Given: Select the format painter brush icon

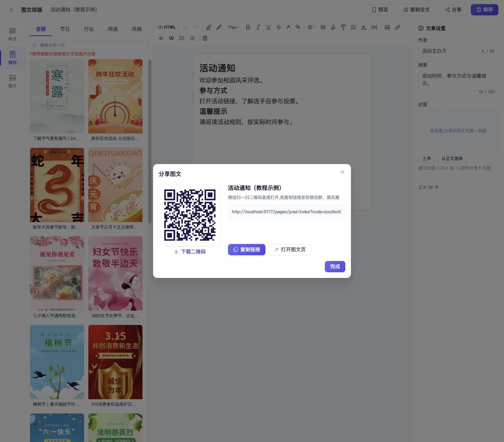Looking at the screenshot, I should [219, 27].
